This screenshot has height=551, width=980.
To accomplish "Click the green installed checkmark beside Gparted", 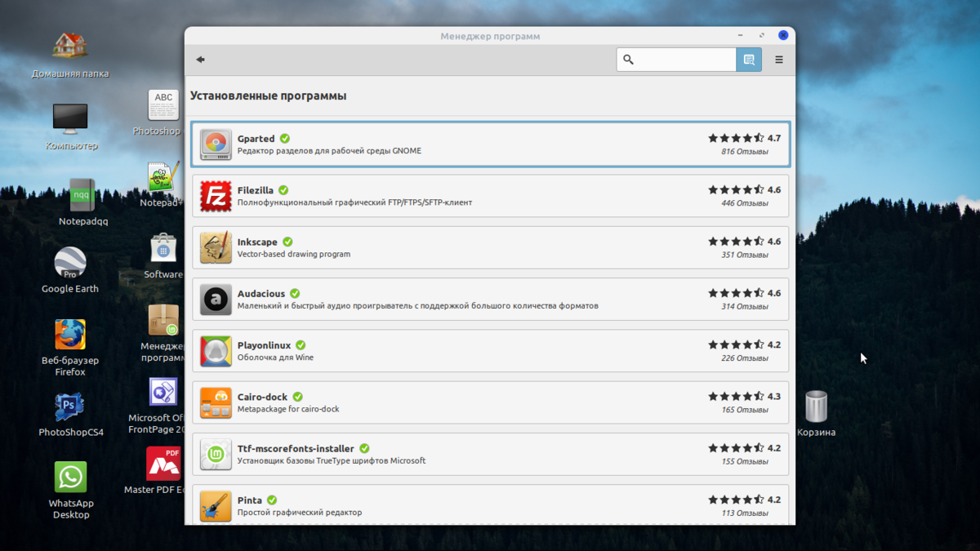I will (285, 139).
